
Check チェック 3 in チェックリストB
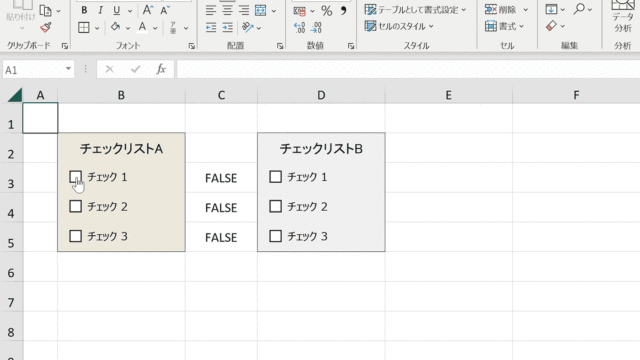point(276,236)
